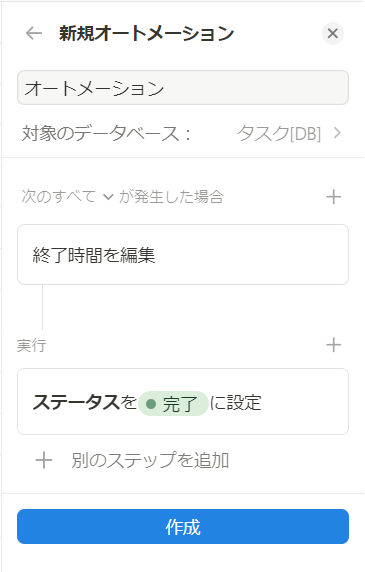365x572 pixels.
Task: Click the 完了 status tag
Action: (173, 403)
